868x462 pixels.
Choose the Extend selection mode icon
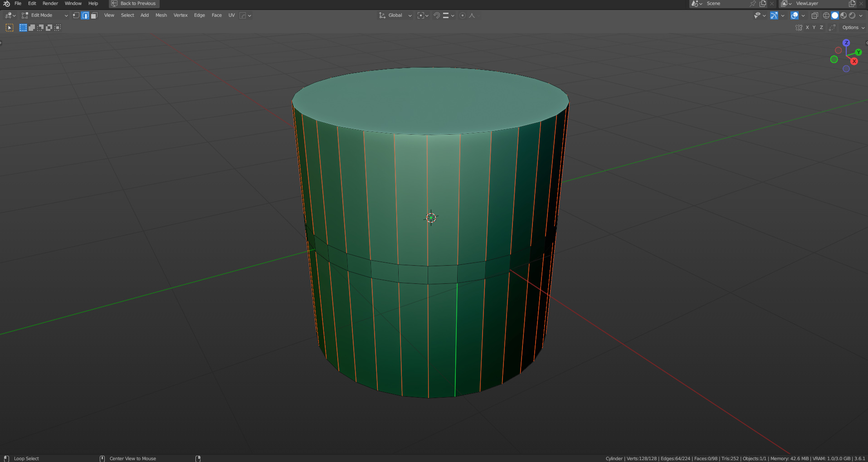pyautogui.click(x=32, y=28)
